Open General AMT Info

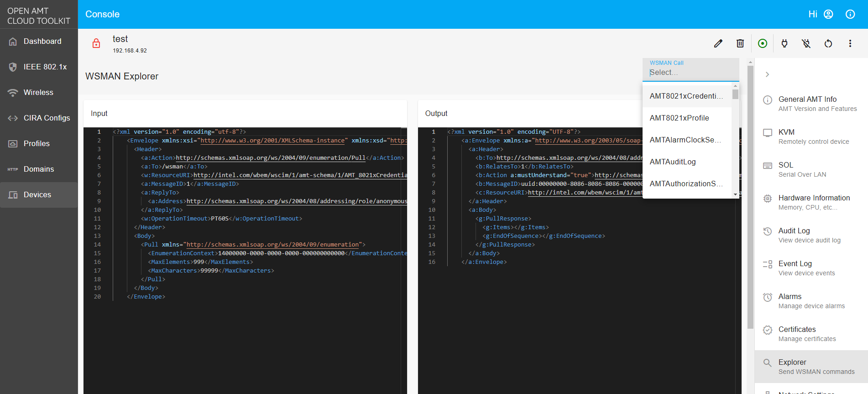click(x=811, y=104)
